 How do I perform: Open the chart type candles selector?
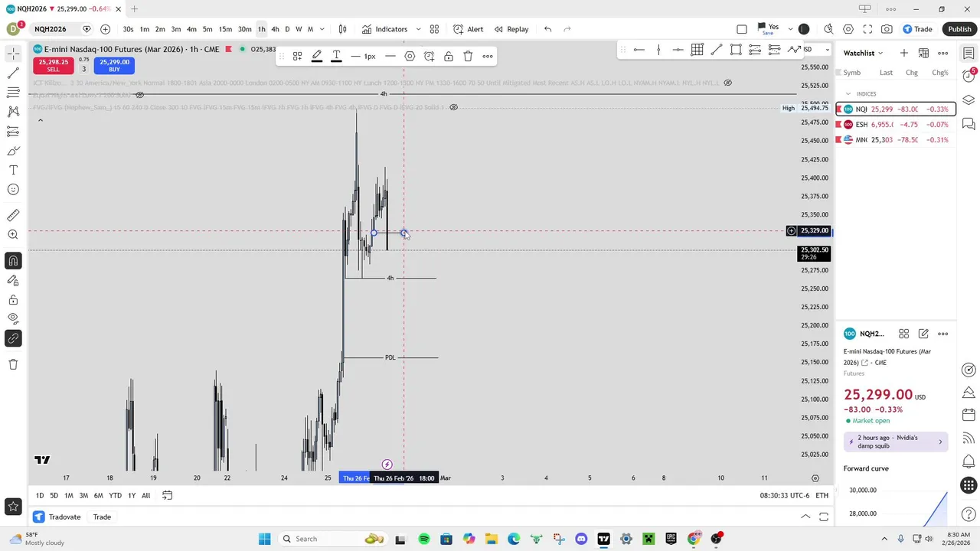click(x=342, y=29)
